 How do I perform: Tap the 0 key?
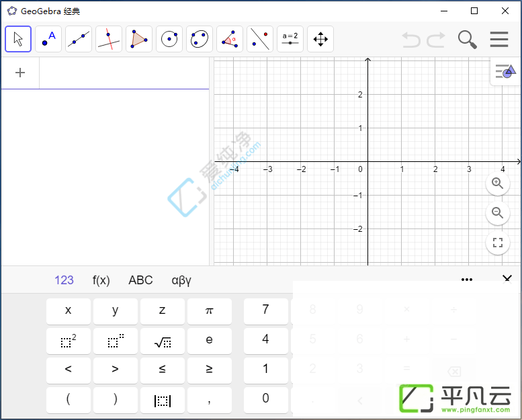265,400
